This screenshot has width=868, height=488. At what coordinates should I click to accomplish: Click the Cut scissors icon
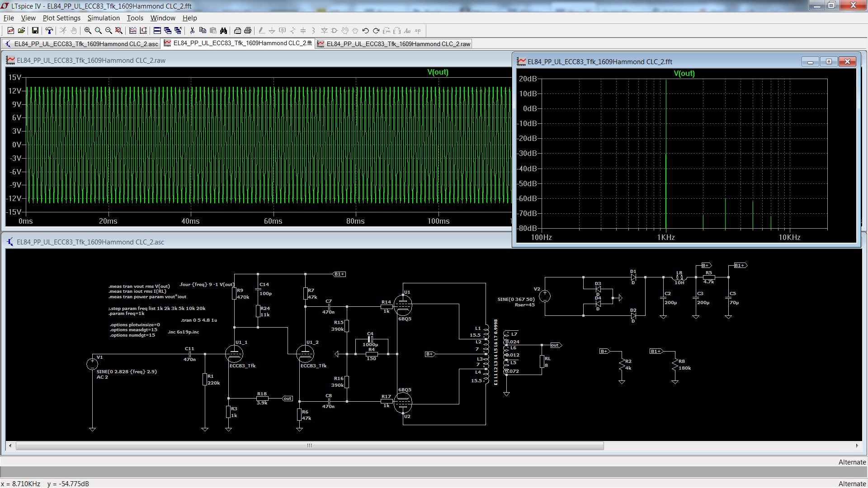pyautogui.click(x=192, y=31)
